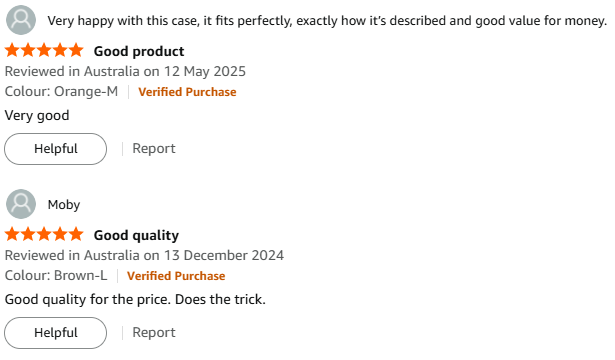Report the "Very good" review
This screenshot has width=615, height=360.
154,149
